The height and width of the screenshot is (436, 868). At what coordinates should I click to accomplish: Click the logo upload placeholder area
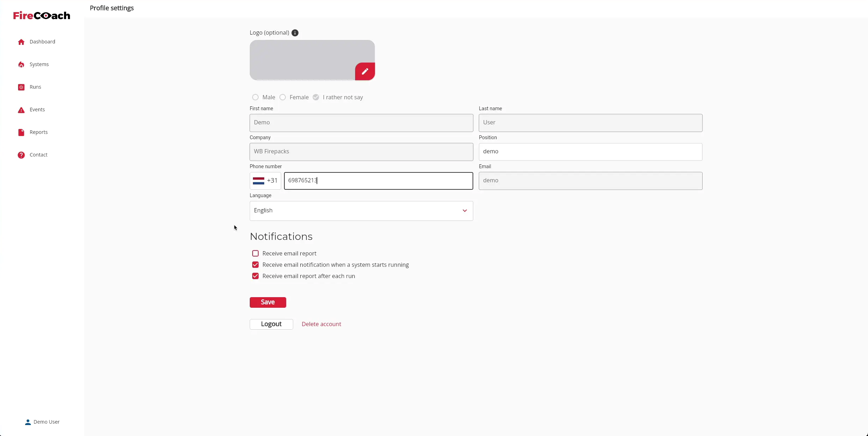coord(312,60)
